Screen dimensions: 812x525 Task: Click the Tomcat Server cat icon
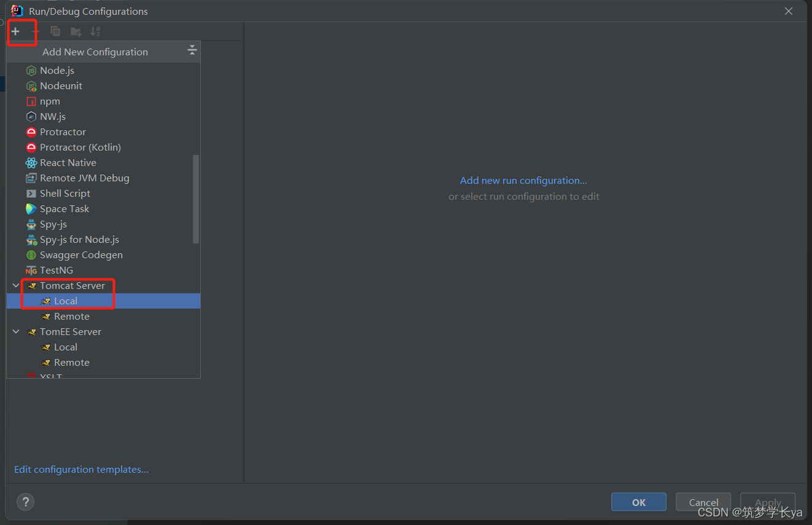31,286
